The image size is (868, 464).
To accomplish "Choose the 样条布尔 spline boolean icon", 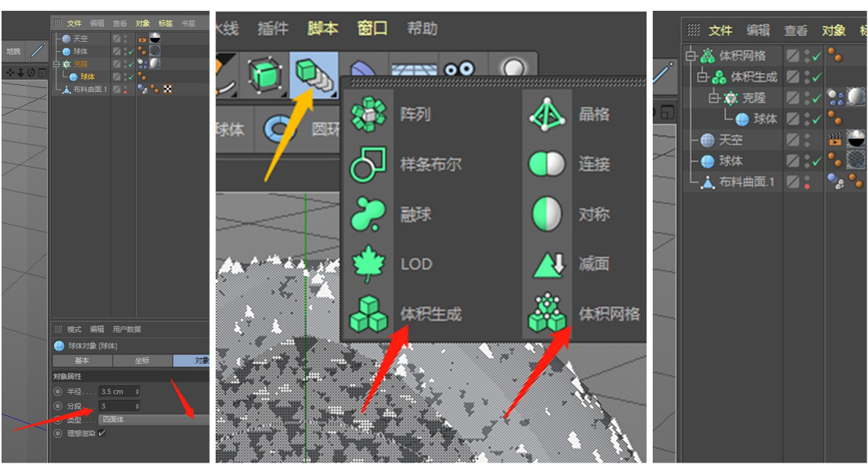I will pos(367,164).
